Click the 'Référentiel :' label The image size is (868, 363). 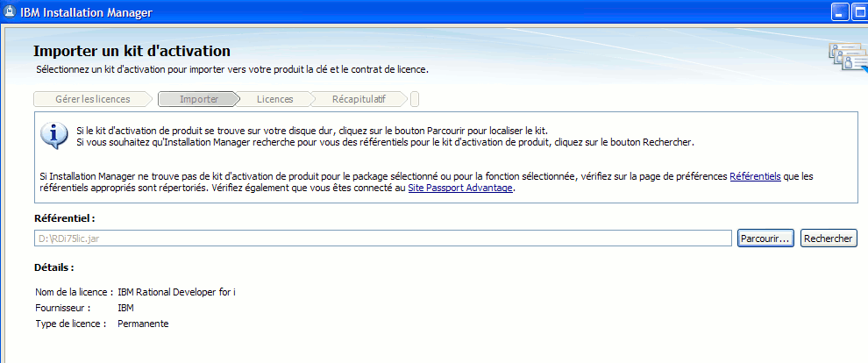[65, 218]
